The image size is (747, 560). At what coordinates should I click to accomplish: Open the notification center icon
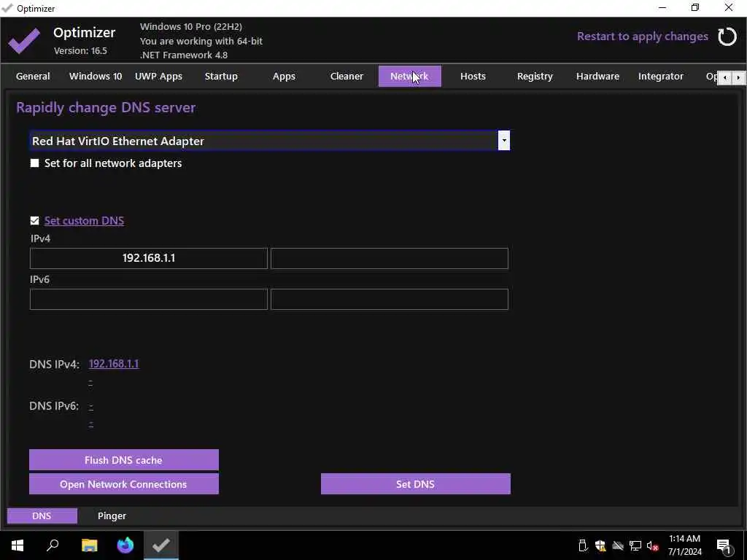point(724,545)
